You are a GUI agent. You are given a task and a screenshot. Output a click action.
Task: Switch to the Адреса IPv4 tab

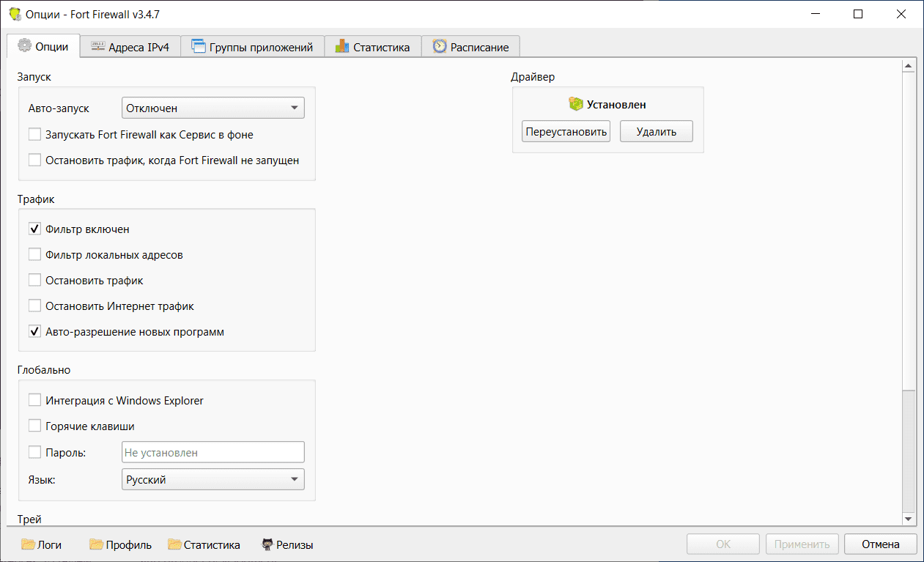[x=130, y=47]
